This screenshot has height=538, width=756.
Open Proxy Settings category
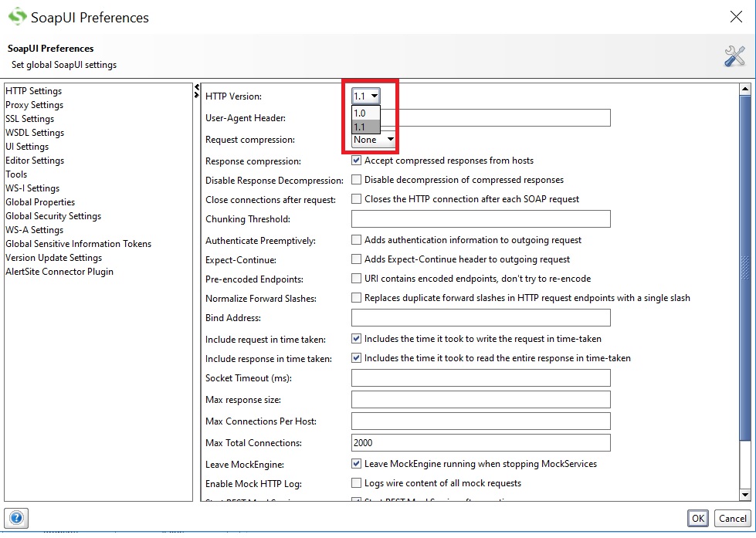pyautogui.click(x=34, y=105)
